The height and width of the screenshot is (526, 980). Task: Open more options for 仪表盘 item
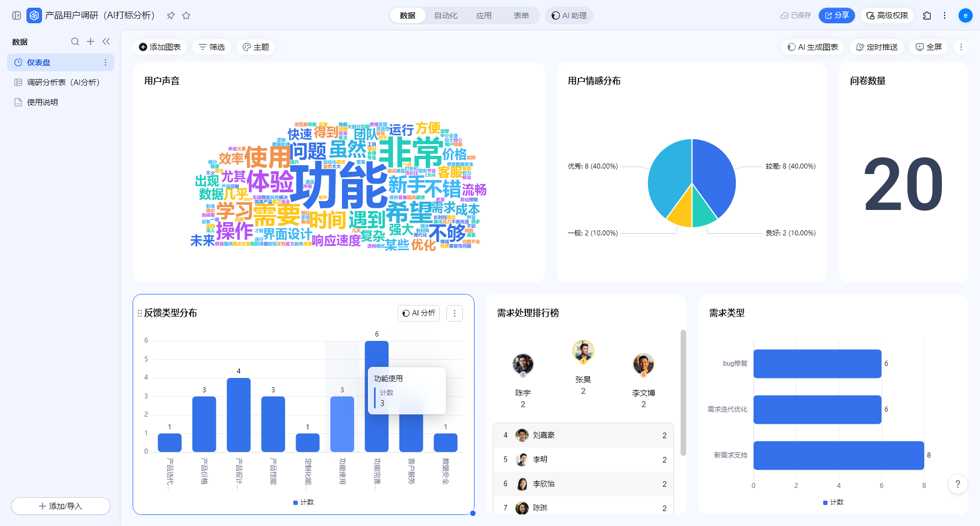click(x=106, y=62)
